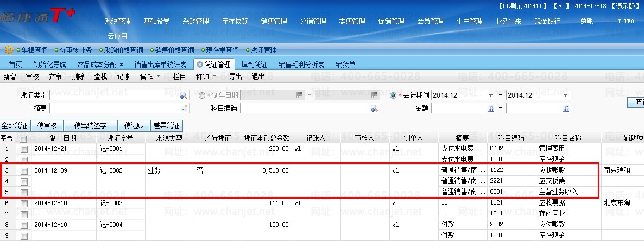Screen dimensions: 644x249
Task: Check the box for voucher 记-0002 row
Action: click(x=23, y=171)
